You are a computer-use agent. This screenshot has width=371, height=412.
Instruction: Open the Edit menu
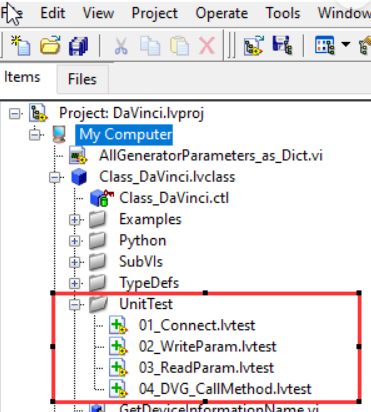(52, 13)
